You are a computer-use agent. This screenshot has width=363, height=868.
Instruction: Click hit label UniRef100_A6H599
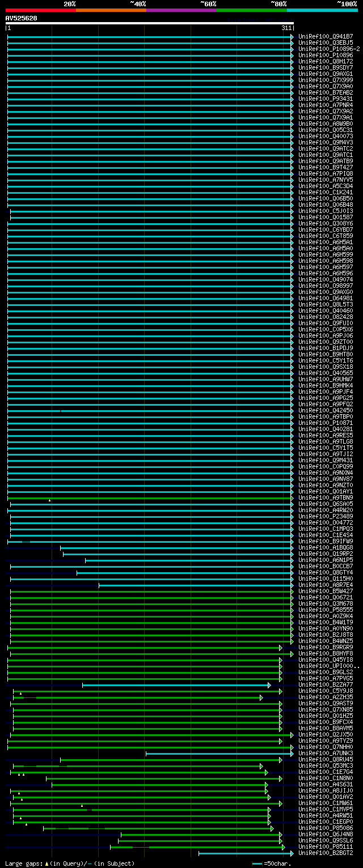(326, 254)
